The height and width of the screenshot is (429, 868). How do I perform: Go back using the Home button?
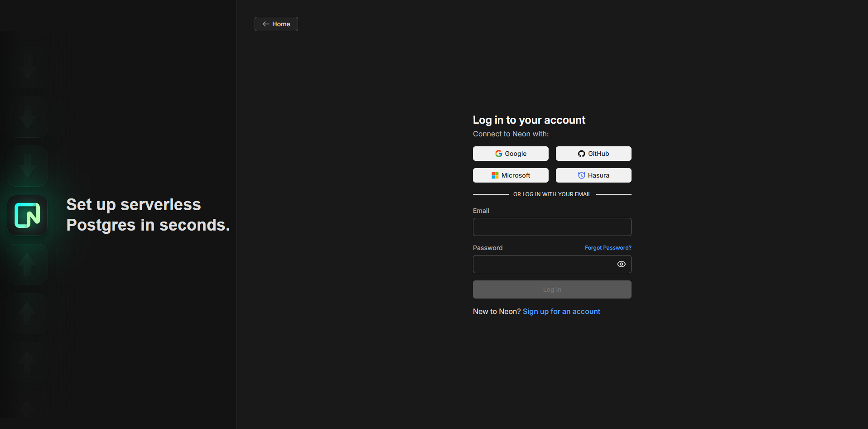pos(276,24)
